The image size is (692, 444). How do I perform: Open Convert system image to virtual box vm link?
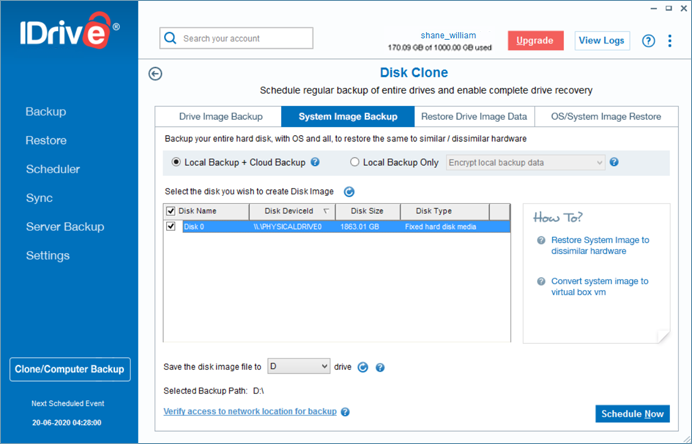click(x=600, y=286)
